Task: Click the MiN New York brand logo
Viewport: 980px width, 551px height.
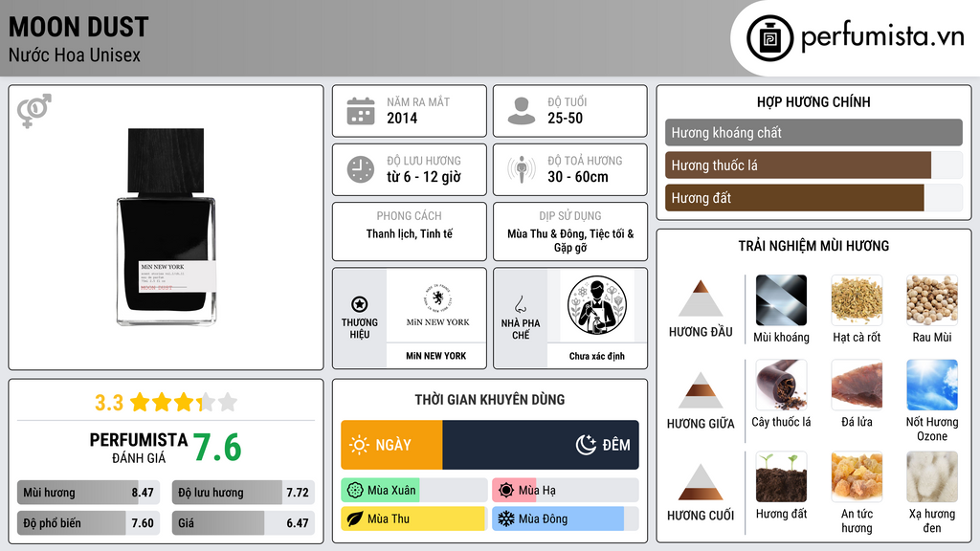Action: (437, 305)
